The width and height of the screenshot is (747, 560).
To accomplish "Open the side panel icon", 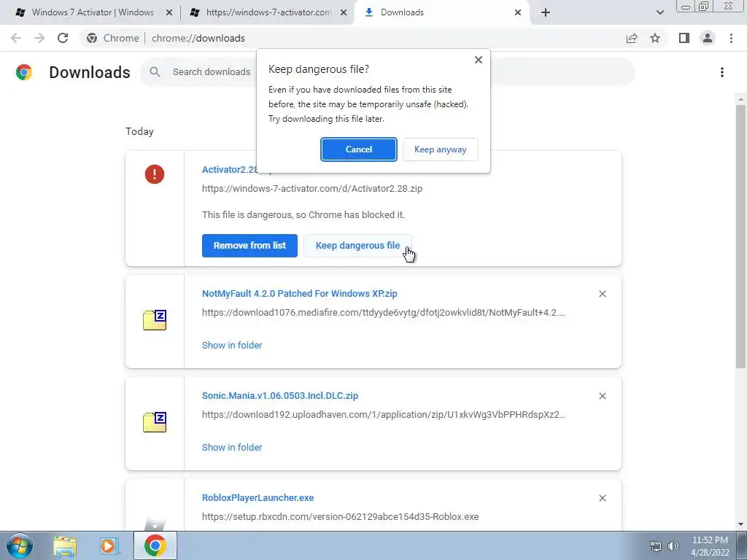I will [684, 38].
